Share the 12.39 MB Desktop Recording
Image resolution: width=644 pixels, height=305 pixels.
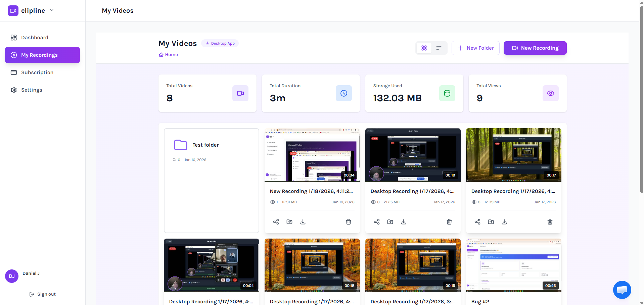[x=477, y=222]
